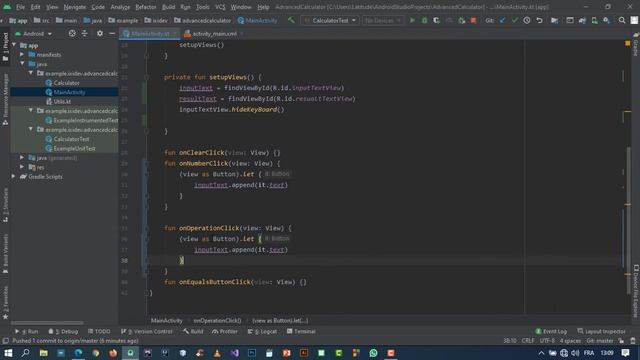Image resolution: width=640 pixels, height=360 pixels.
Task: Select Calculator class in project tree
Action: click(67, 83)
